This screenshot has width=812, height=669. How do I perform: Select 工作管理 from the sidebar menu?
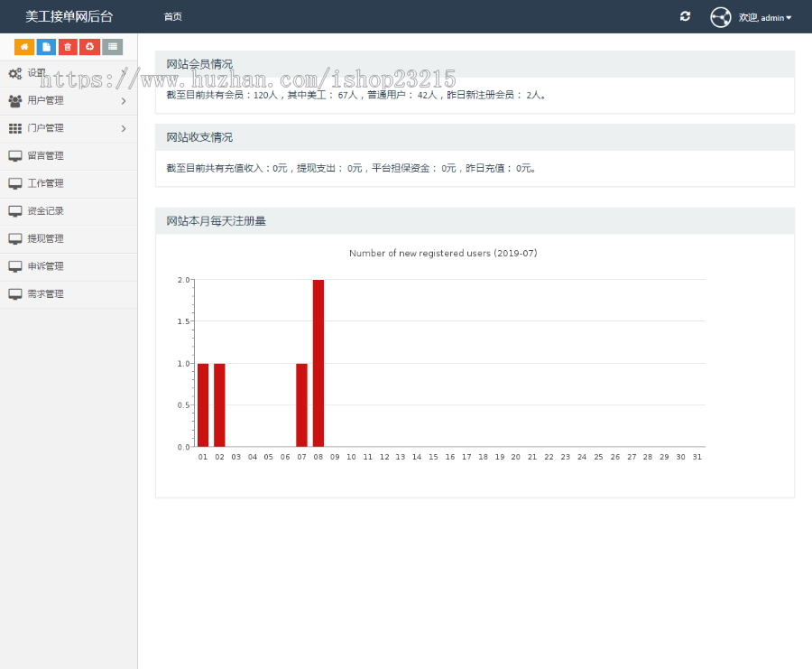pyautogui.click(x=45, y=183)
